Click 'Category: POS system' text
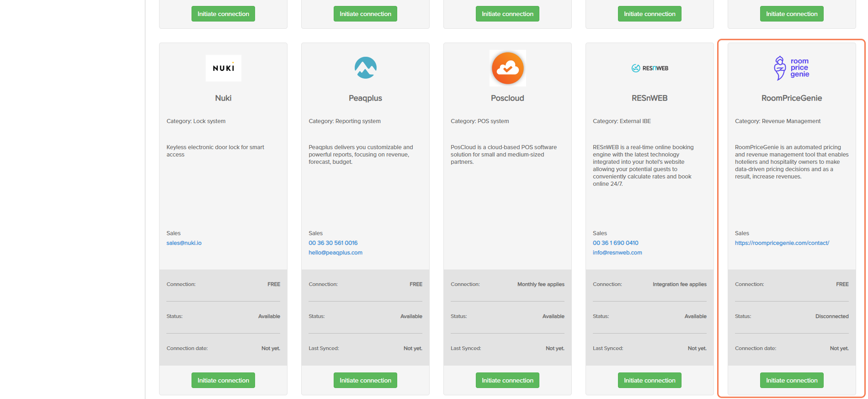This screenshot has width=868, height=399. click(x=479, y=121)
